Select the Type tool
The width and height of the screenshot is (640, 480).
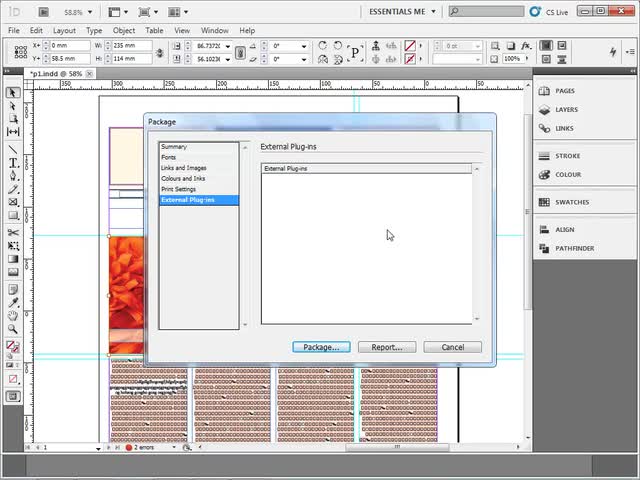point(13,163)
